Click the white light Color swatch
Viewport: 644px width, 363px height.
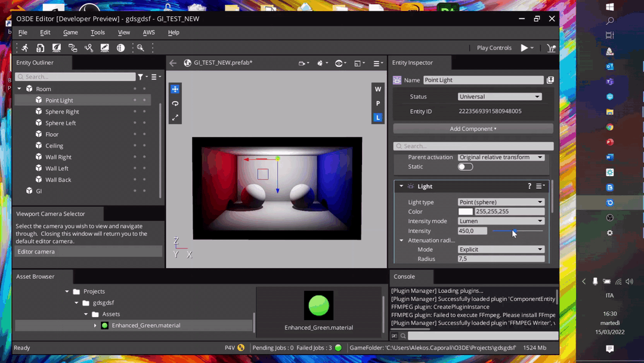(x=465, y=211)
